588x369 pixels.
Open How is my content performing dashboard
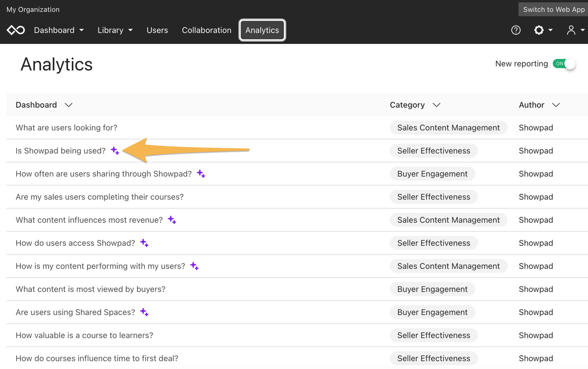(100, 266)
